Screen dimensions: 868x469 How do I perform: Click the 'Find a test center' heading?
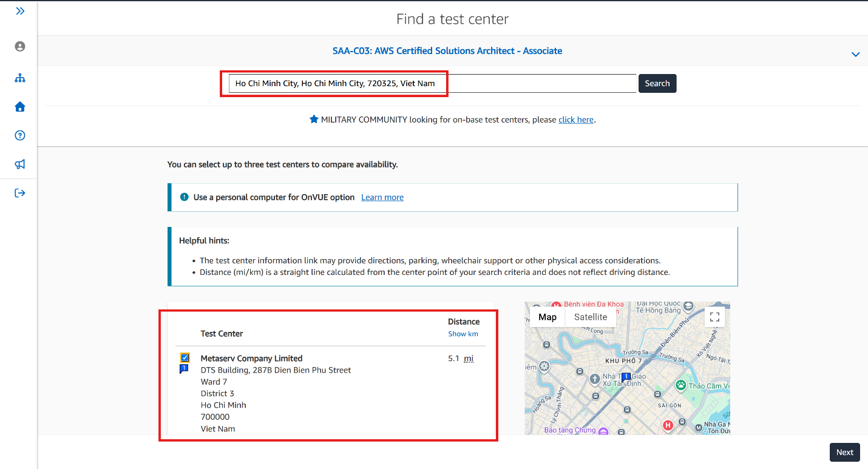tap(453, 19)
